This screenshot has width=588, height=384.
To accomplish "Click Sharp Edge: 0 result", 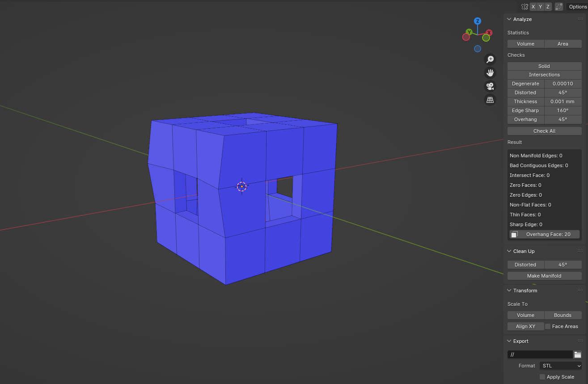I will [526, 224].
